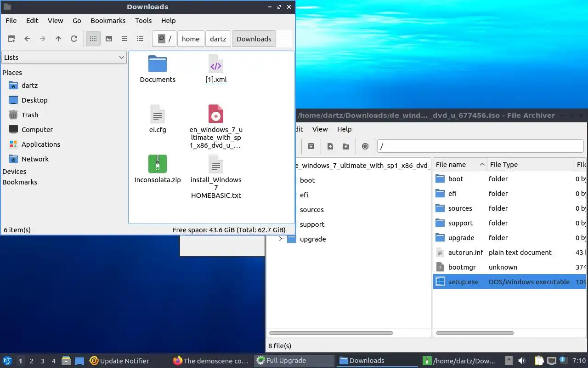Sort by File Type column header
Screen dimensions: 588x368
point(531,165)
